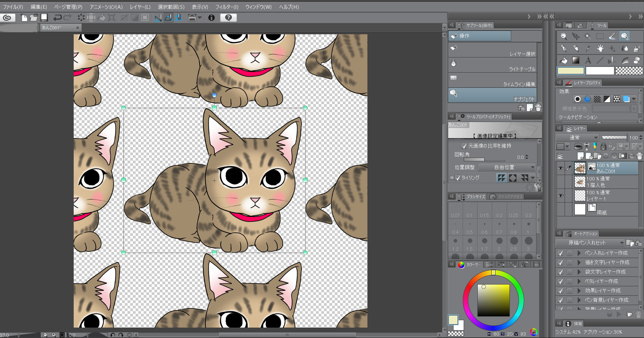Create a new canvas with New icon

24,18
